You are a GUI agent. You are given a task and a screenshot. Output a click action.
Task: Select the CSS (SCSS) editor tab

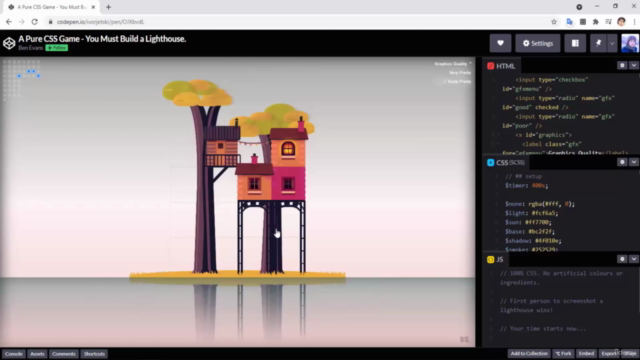tap(506, 162)
